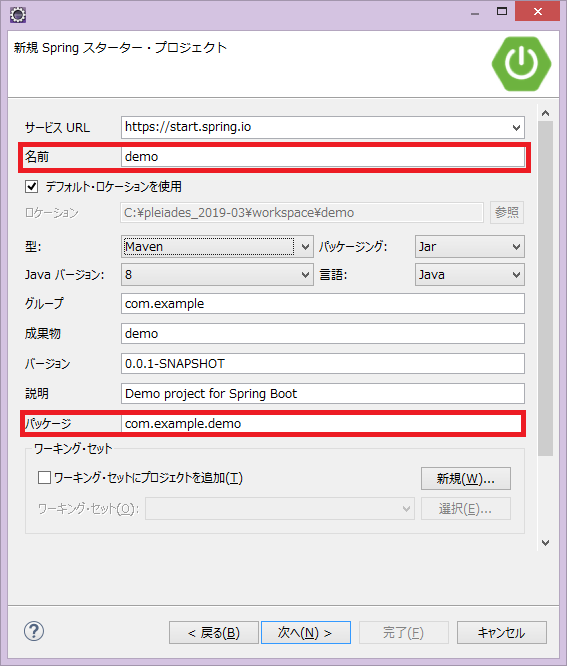
Task: Uncheck the default location checkbox
Action: point(31,186)
